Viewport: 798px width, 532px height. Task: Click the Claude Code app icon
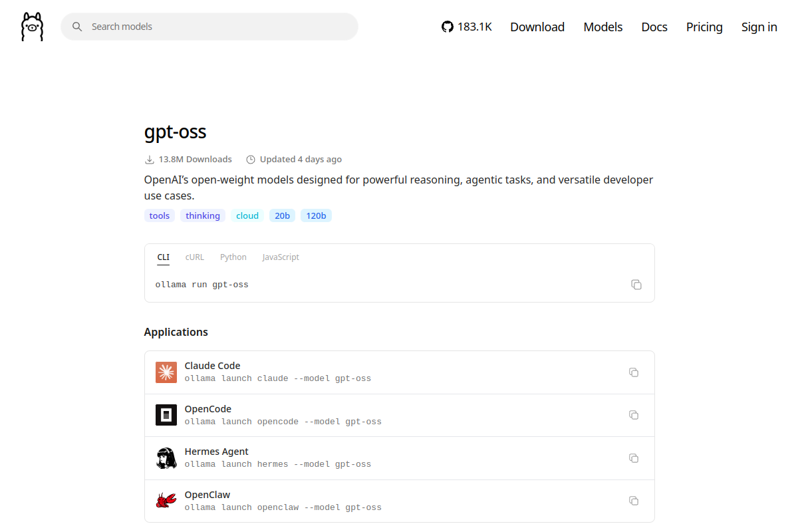[166, 372]
